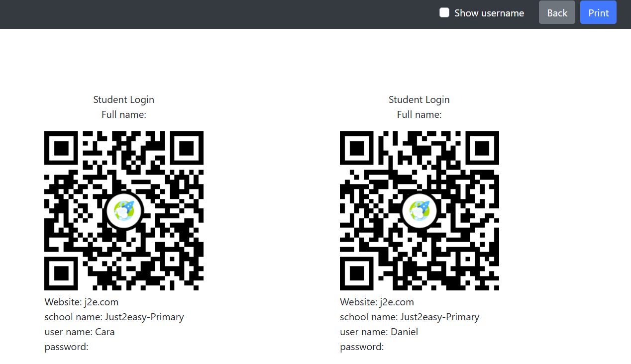
Task: Click the Student Login heading above Daniel's code
Action: [x=419, y=99]
